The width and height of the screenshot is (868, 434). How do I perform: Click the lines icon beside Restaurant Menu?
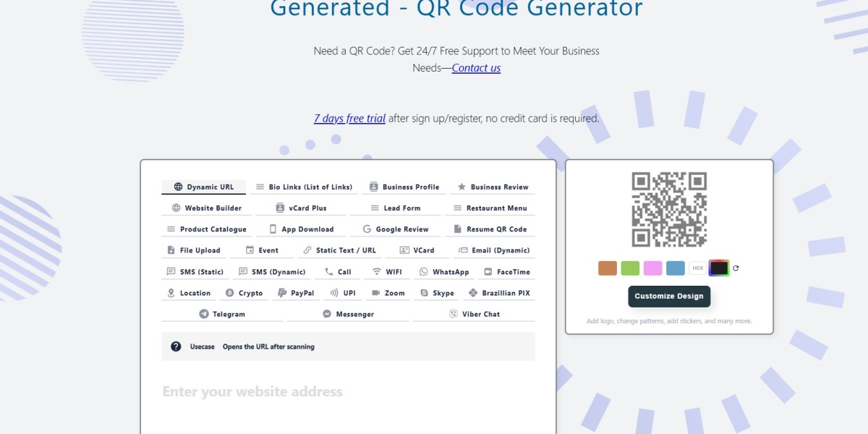click(x=458, y=208)
